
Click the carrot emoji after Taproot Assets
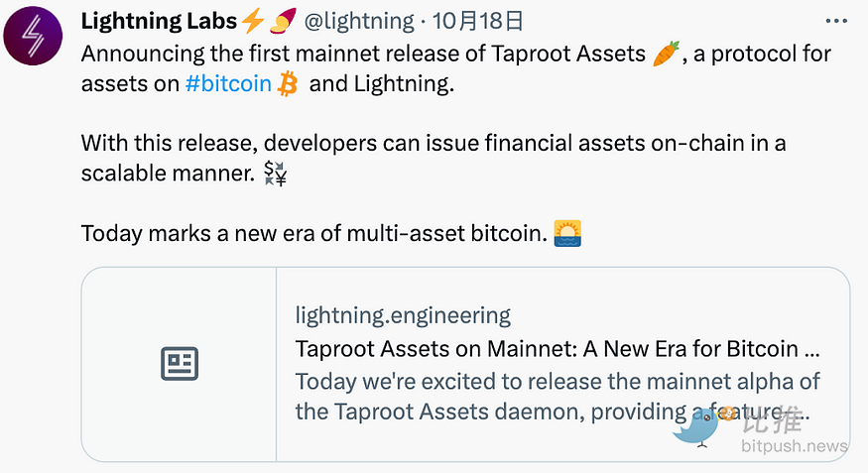point(666,54)
